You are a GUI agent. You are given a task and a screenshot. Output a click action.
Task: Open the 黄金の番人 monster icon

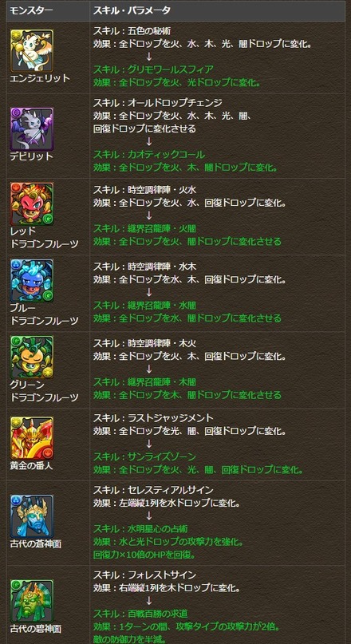click(x=32, y=438)
